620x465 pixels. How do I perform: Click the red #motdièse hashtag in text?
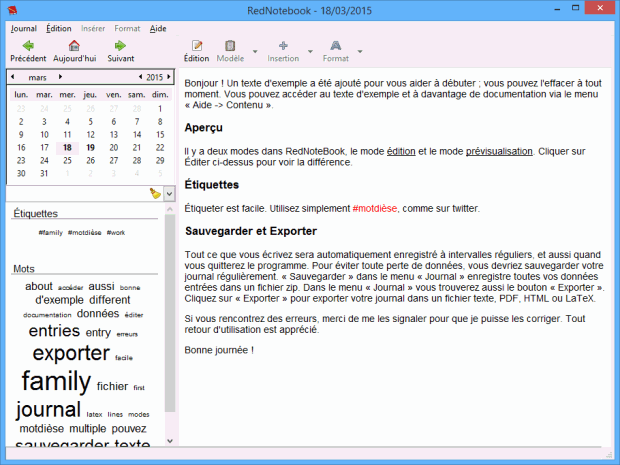[x=375, y=208]
